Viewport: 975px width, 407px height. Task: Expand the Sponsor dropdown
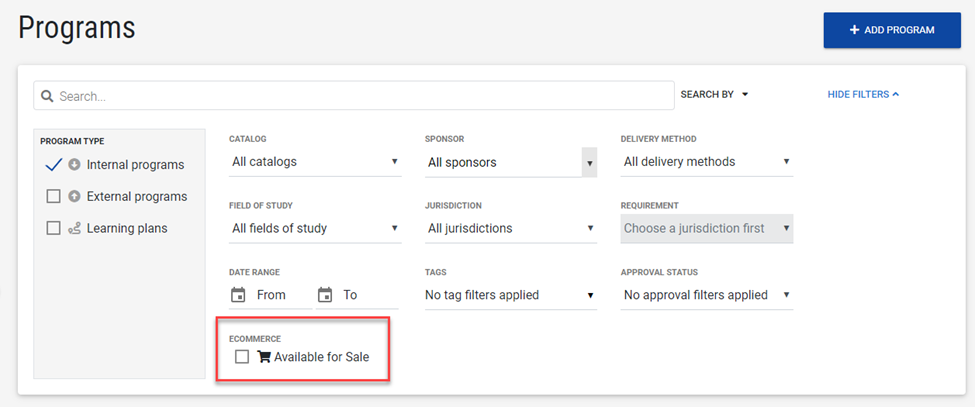510,162
